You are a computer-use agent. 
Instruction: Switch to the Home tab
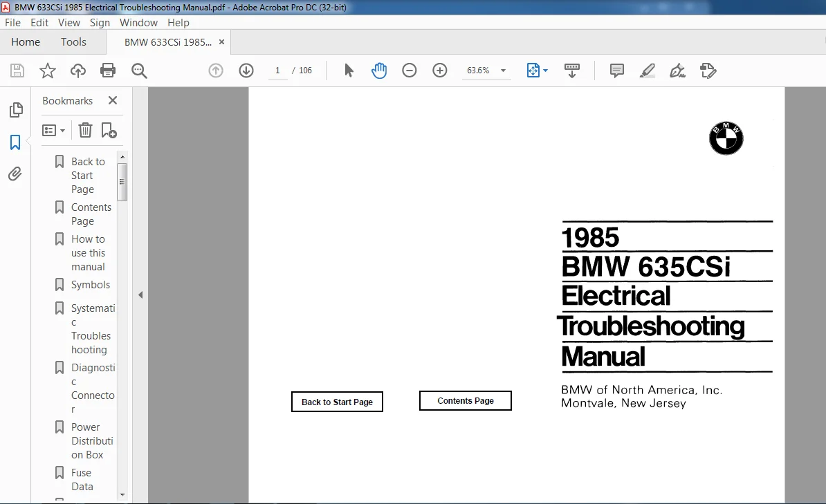[26, 42]
